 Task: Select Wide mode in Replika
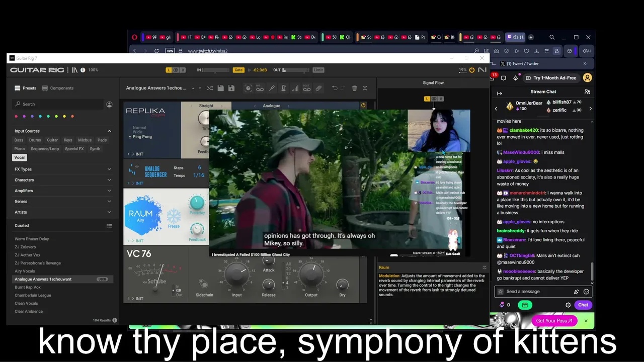(x=138, y=132)
